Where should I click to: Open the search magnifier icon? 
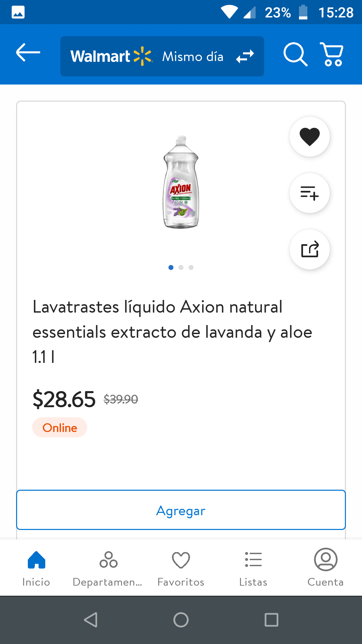tap(295, 54)
